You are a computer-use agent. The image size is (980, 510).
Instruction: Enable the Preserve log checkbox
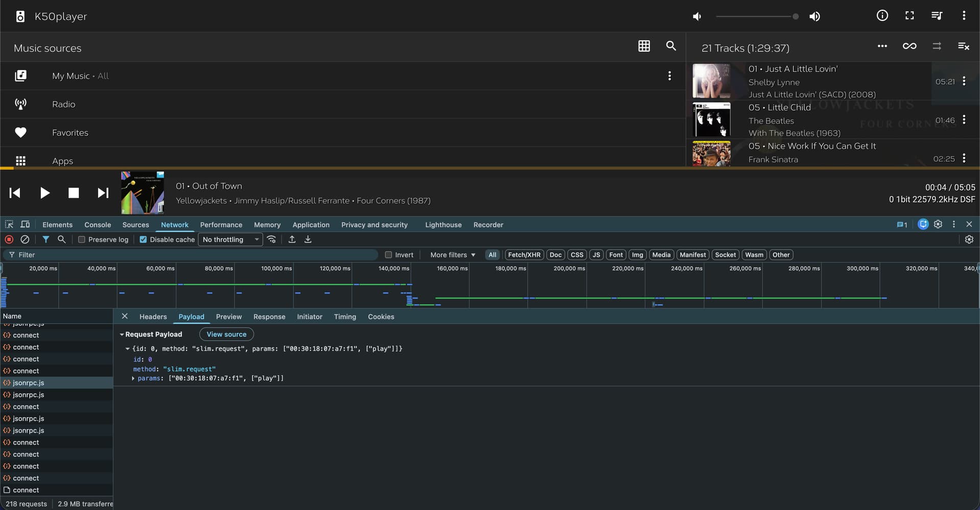click(82, 239)
